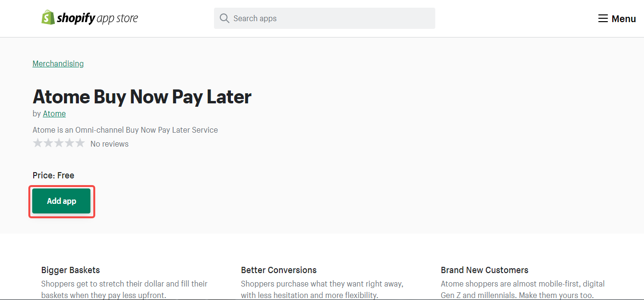The width and height of the screenshot is (644, 300).
Task: Click the Bigger Baskets heading
Action: tap(70, 270)
